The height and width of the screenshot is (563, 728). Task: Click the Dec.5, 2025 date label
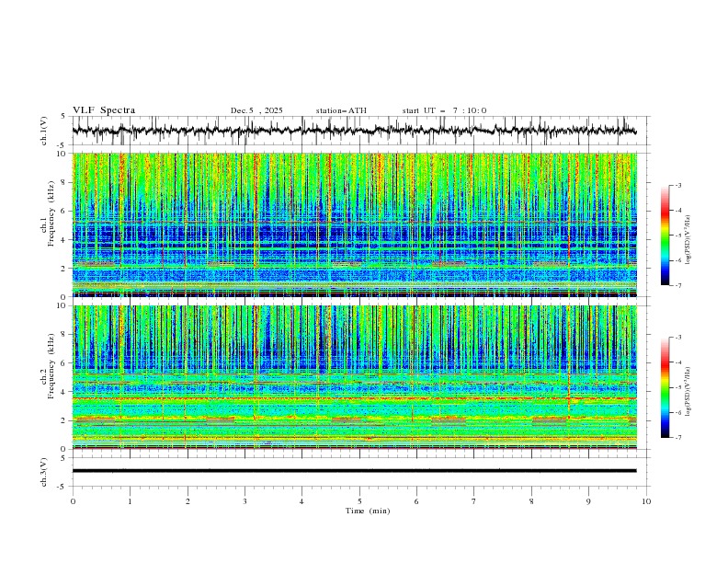tap(256, 110)
